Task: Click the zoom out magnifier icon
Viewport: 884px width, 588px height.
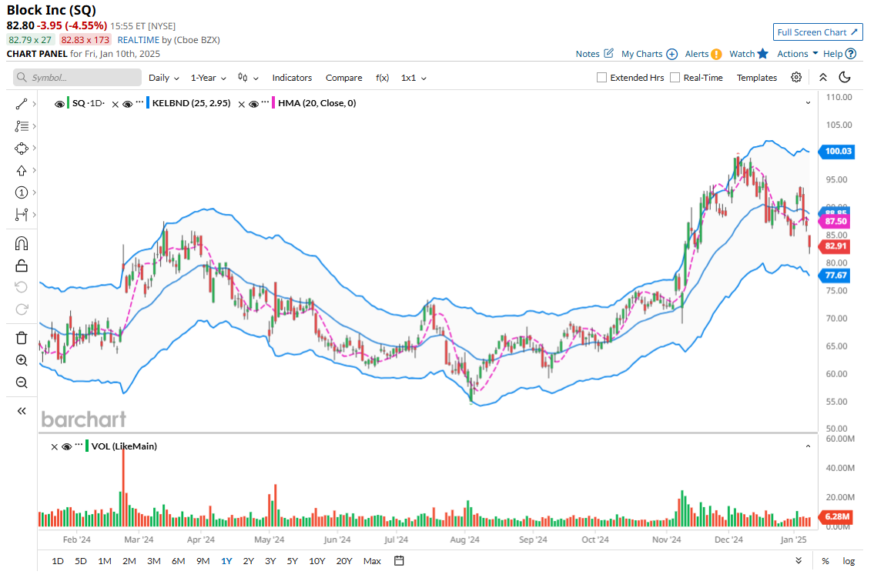Action: tap(22, 383)
